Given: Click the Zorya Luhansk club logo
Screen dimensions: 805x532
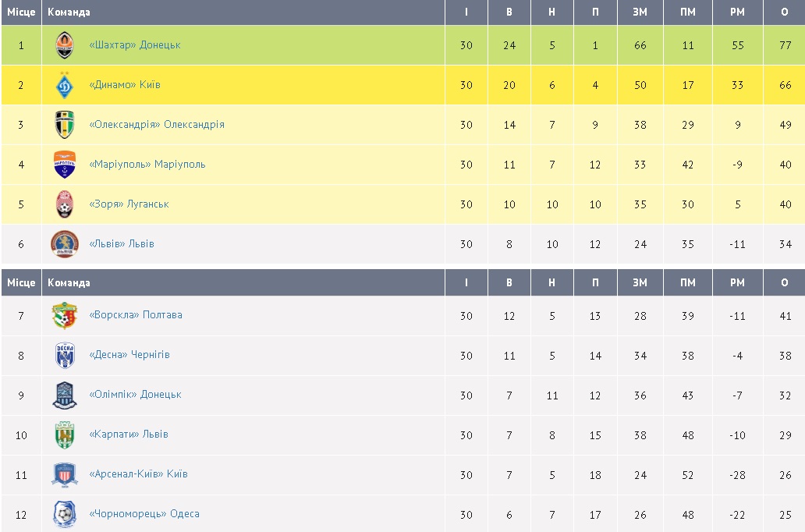Looking at the screenshot, I should 65,204.
